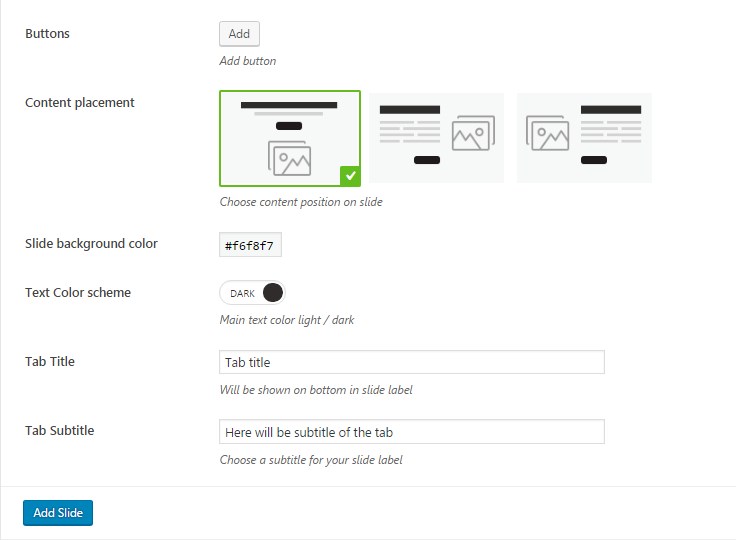Click the Add button in the Buttons row
Screen dimensions: 736x540
click(239, 34)
